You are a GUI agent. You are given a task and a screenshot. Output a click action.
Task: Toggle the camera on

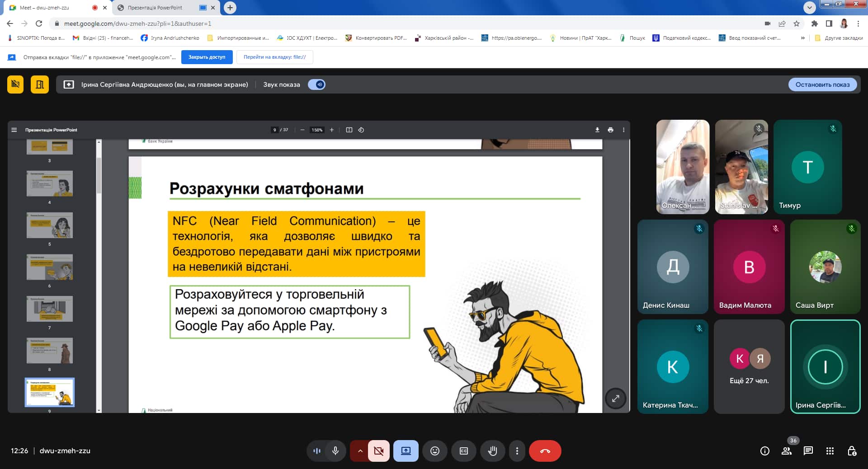pos(379,451)
